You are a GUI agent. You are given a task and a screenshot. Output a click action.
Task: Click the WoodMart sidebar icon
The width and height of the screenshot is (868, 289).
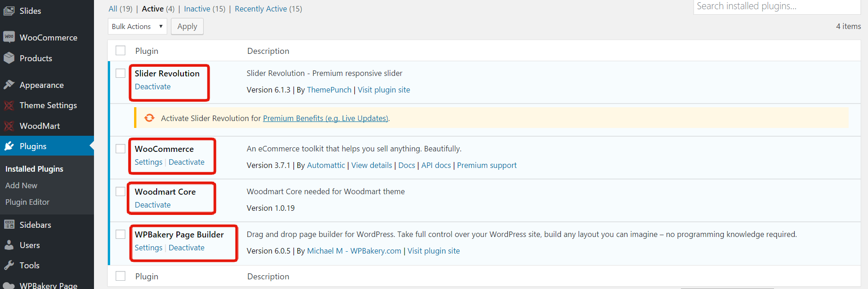(x=9, y=126)
